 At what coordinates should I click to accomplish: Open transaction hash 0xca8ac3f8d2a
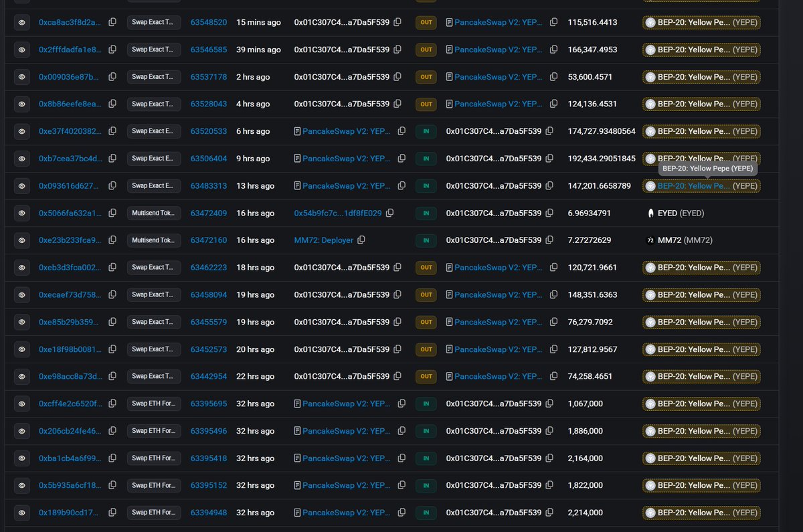point(70,22)
